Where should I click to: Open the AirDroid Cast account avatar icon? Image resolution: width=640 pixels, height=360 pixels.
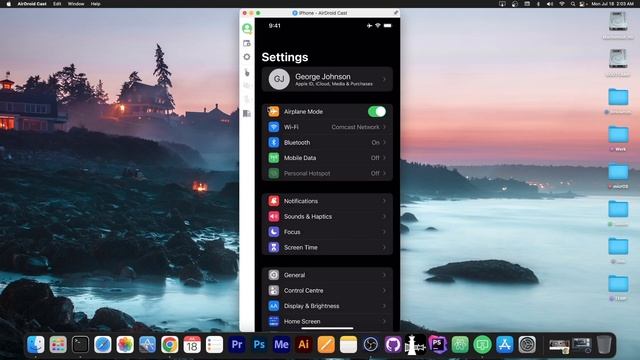tap(247, 28)
